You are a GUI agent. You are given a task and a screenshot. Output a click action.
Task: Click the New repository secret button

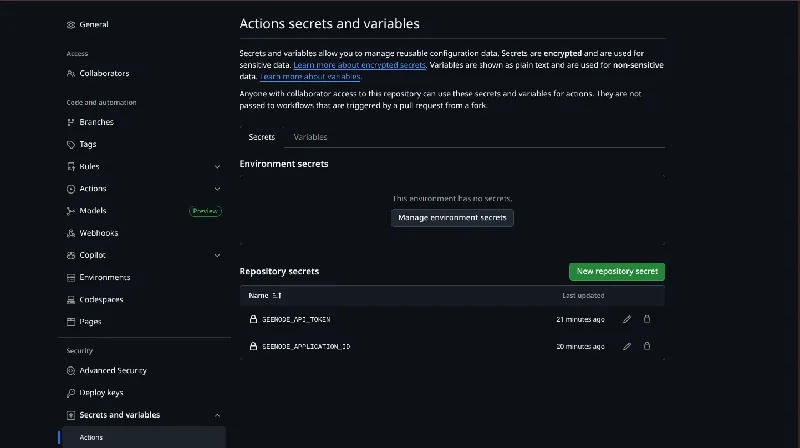pyautogui.click(x=616, y=271)
